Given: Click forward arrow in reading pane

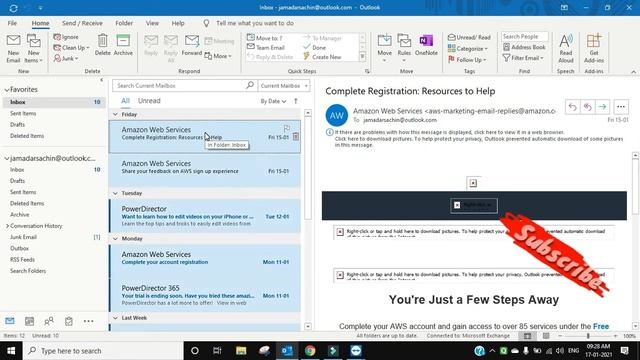Looking at the screenshot, I should click(x=602, y=107).
